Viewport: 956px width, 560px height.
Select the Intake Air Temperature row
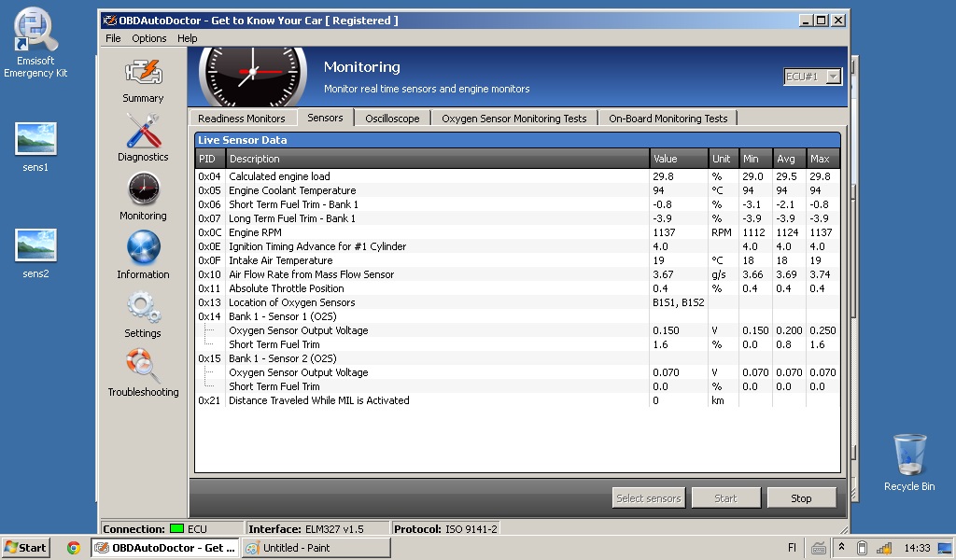tap(517, 260)
